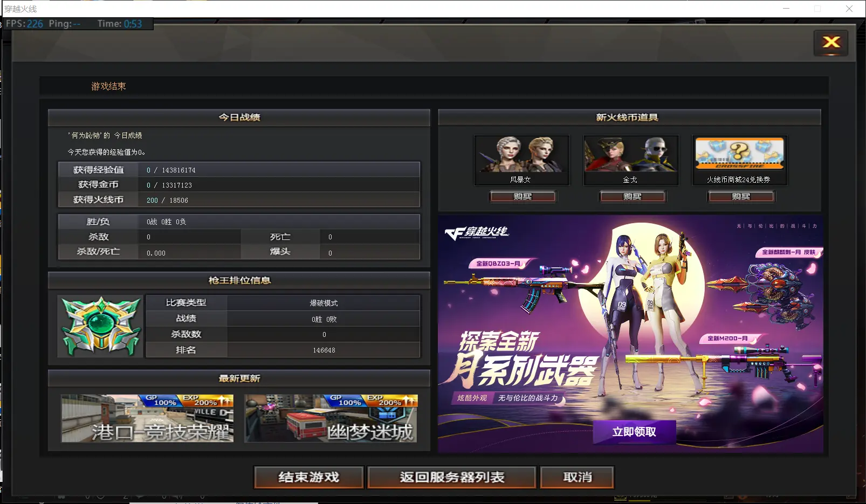
Task: Click the green gem rank badge icon
Action: tap(100, 326)
